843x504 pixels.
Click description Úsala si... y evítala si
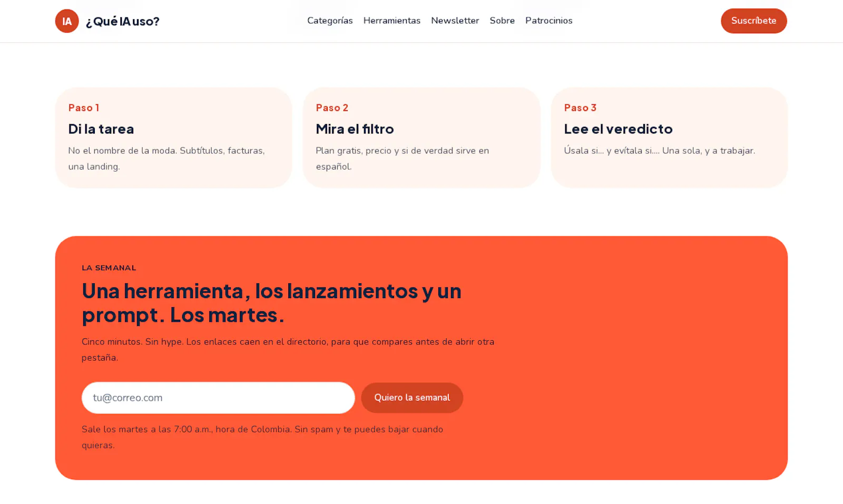tap(659, 151)
